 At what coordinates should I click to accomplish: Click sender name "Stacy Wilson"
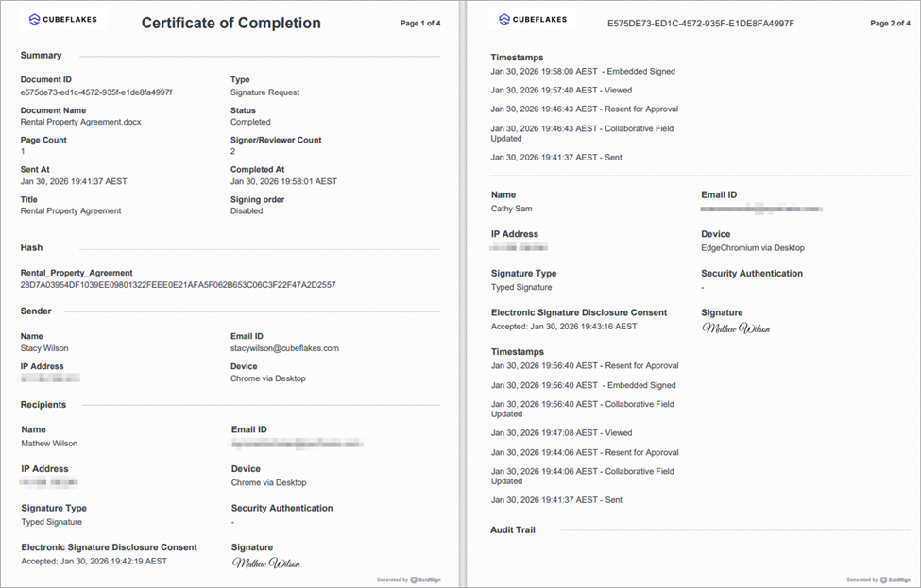coord(44,348)
